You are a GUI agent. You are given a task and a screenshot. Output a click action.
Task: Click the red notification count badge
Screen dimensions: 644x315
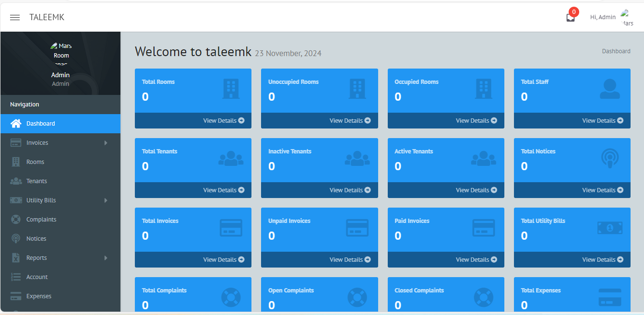[573, 12]
